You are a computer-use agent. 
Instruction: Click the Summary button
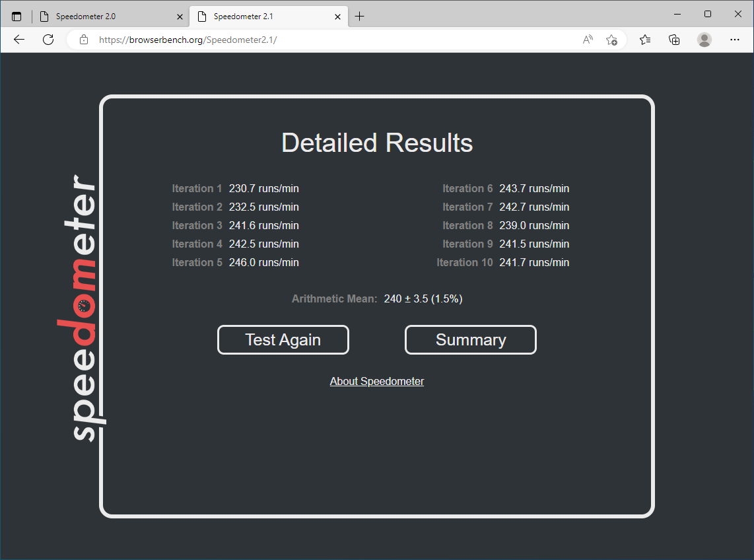pos(471,339)
